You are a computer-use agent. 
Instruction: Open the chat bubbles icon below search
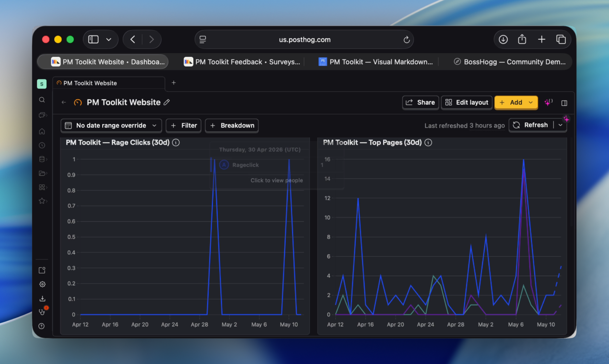(42, 115)
